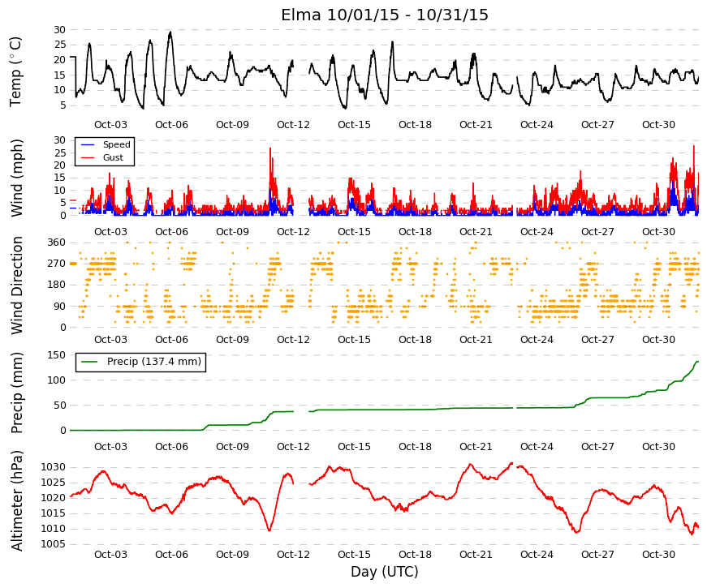Select the Gust legend label

click(113, 157)
